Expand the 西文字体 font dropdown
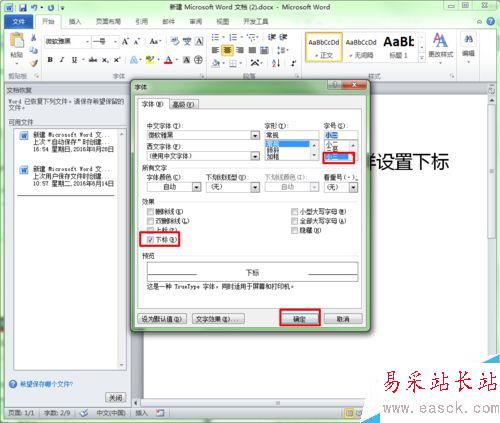500x423 pixels. pyautogui.click(x=255, y=156)
